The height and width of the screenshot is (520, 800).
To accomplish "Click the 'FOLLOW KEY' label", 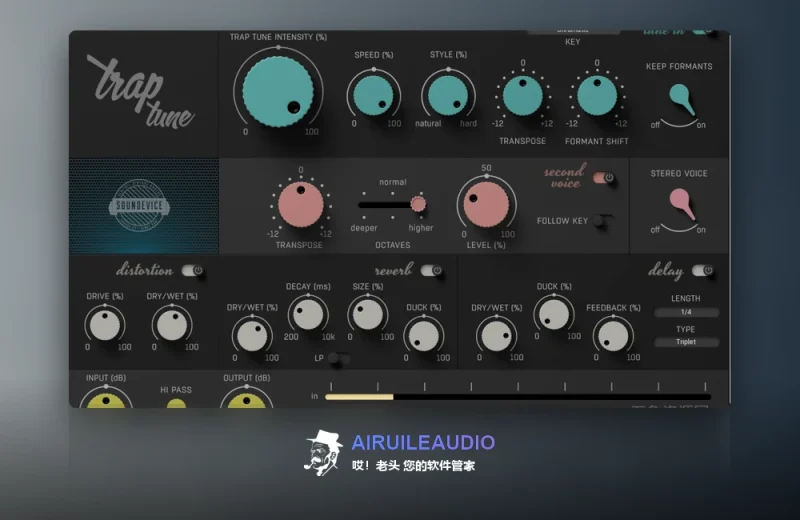I will tap(562, 221).
